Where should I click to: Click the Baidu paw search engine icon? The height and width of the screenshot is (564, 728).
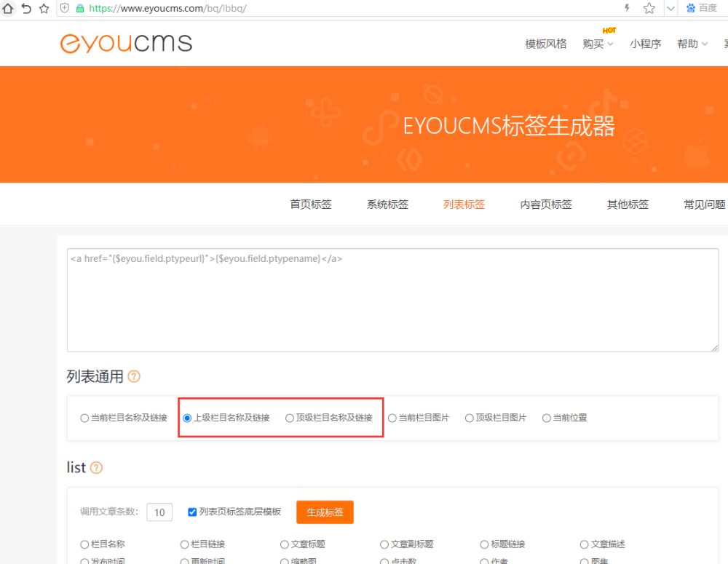click(x=691, y=8)
